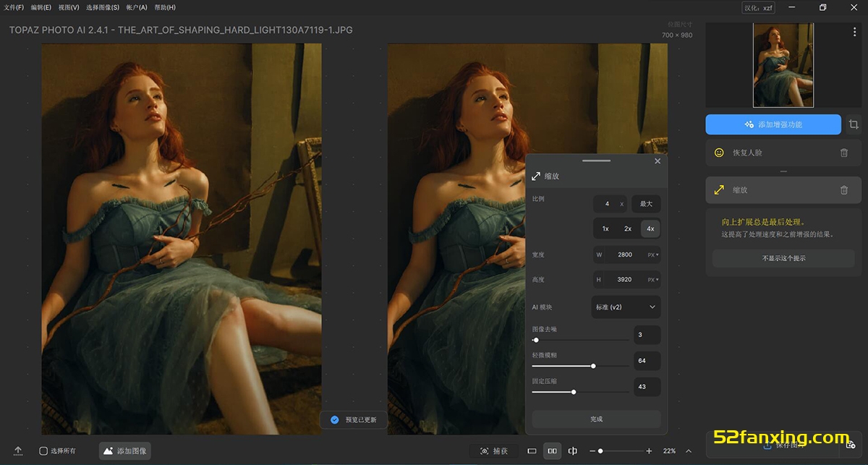Zoom out with the minus icon

point(592,451)
